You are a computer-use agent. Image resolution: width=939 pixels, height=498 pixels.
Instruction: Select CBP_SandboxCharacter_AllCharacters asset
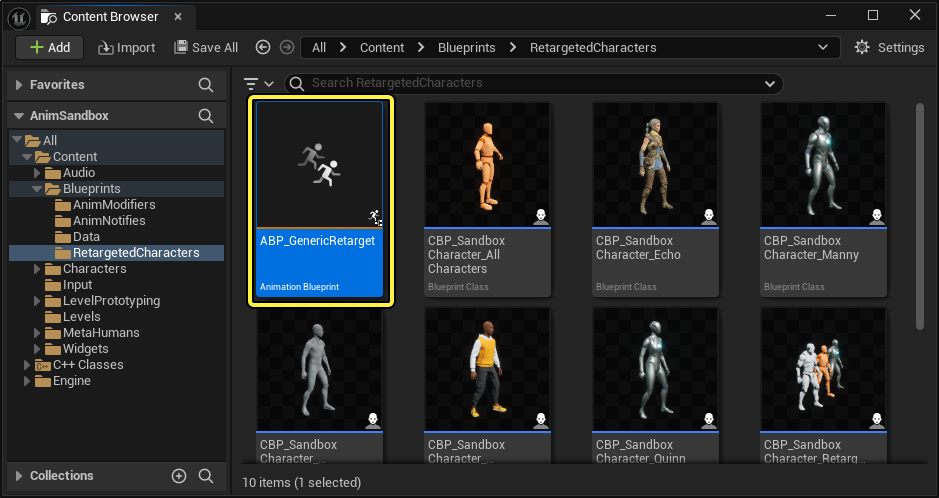coord(487,200)
